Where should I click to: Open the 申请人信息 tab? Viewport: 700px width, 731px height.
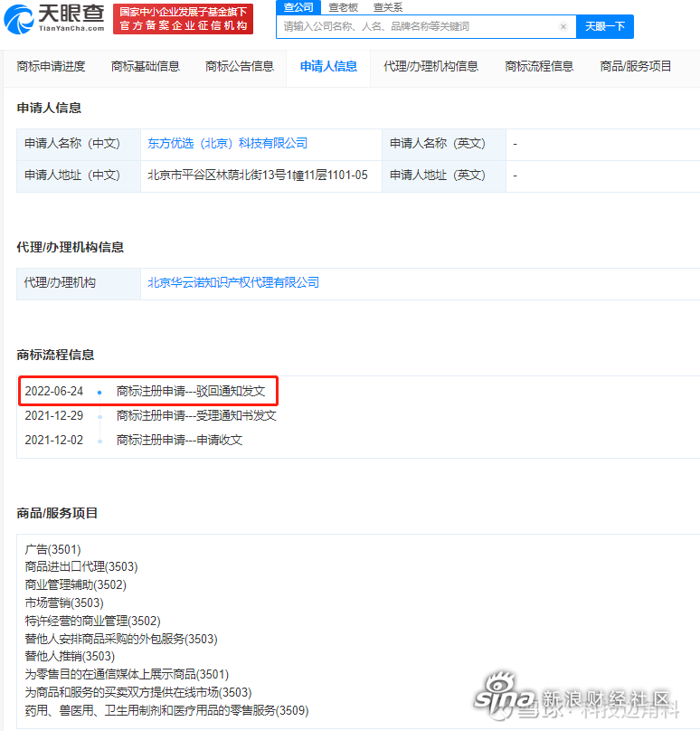(x=328, y=67)
